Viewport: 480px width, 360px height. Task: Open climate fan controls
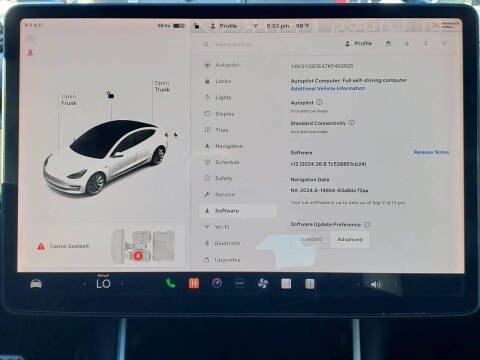263,284
